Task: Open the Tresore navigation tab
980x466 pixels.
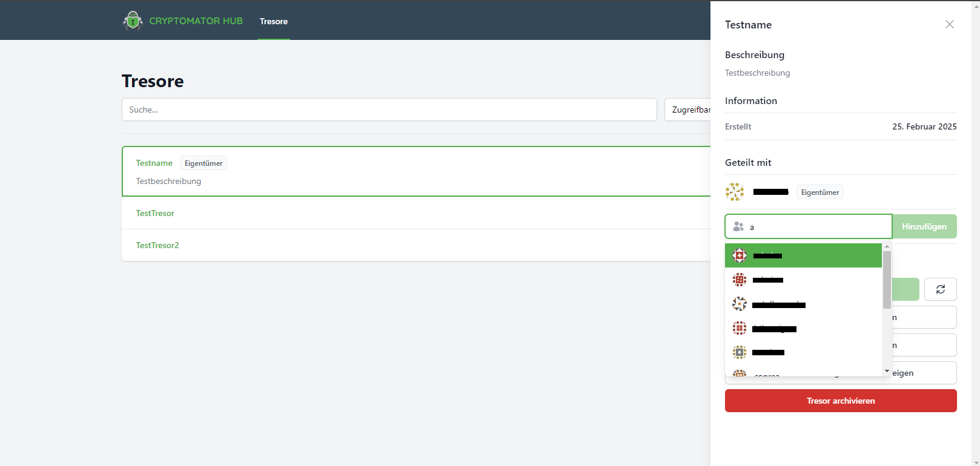Action: click(274, 21)
